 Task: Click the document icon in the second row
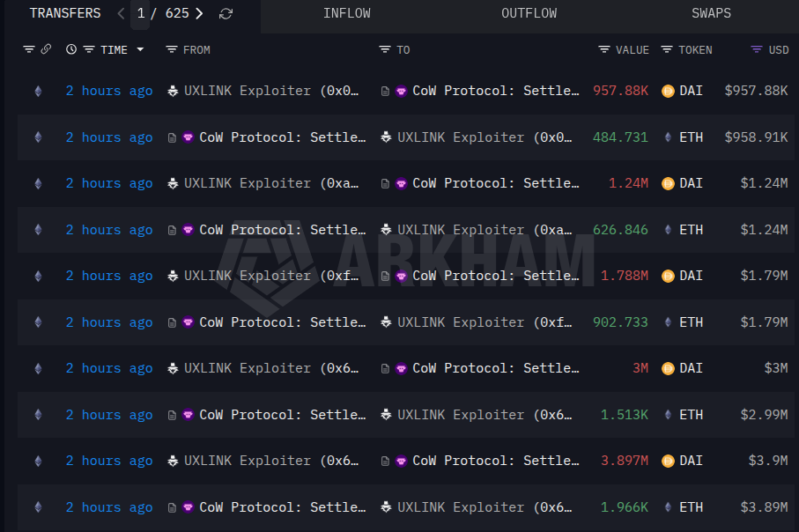tap(172, 137)
